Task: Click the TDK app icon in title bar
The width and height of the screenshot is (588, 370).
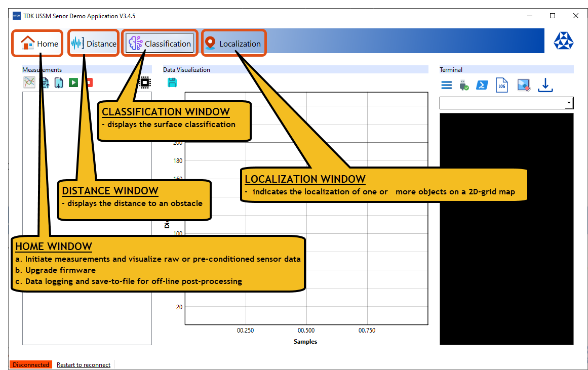Action: tap(17, 16)
